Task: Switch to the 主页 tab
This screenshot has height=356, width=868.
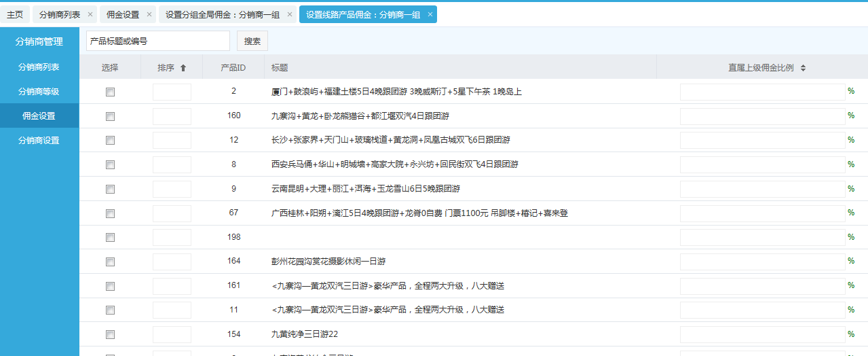Action: click(x=15, y=14)
